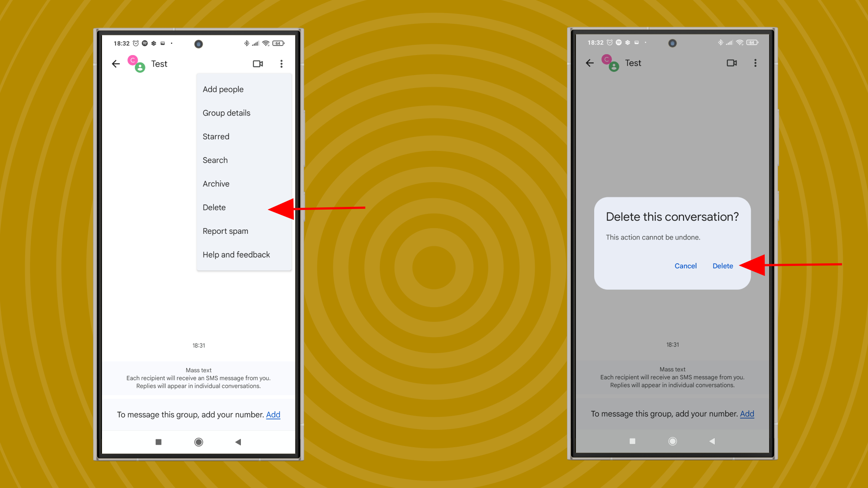The image size is (868, 488).
Task: Expand Group details menu option
Action: (x=227, y=113)
